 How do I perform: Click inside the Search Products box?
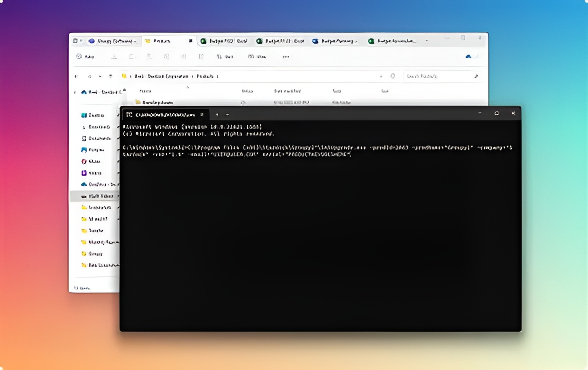tap(441, 76)
